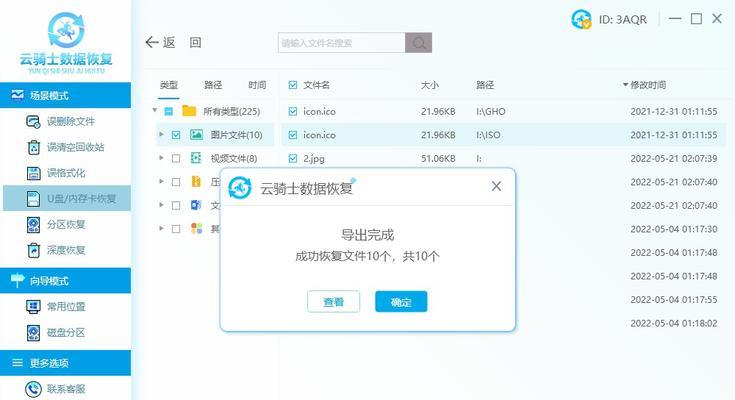
Task: Select U盘/内存卡恢复 in sidebar
Action: [67, 198]
